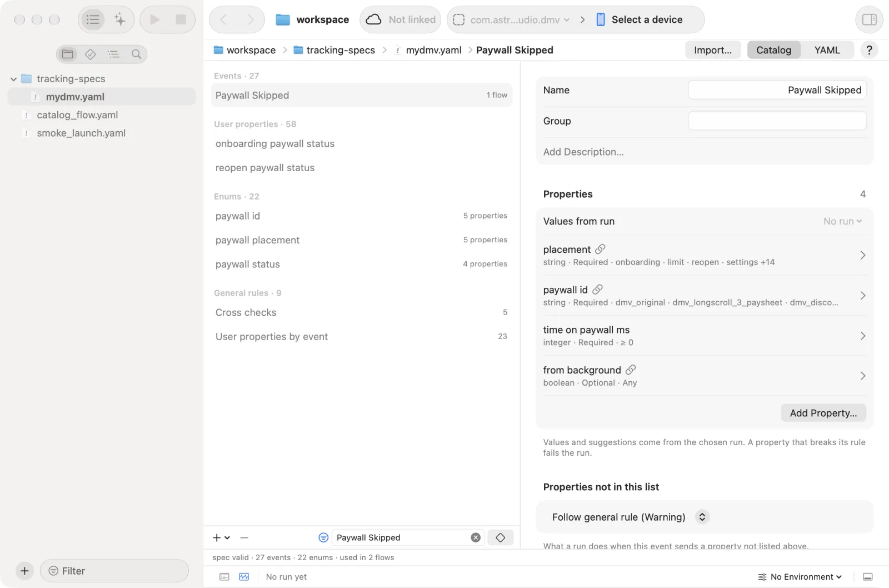889x588 pixels.
Task: Open the No run dropdown
Action: point(842,221)
